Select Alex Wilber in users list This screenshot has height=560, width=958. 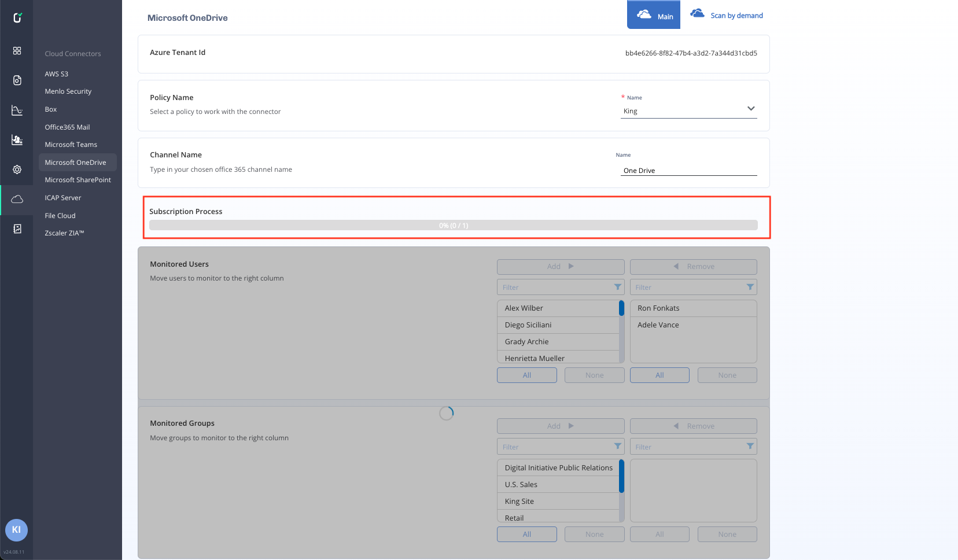pyautogui.click(x=558, y=308)
